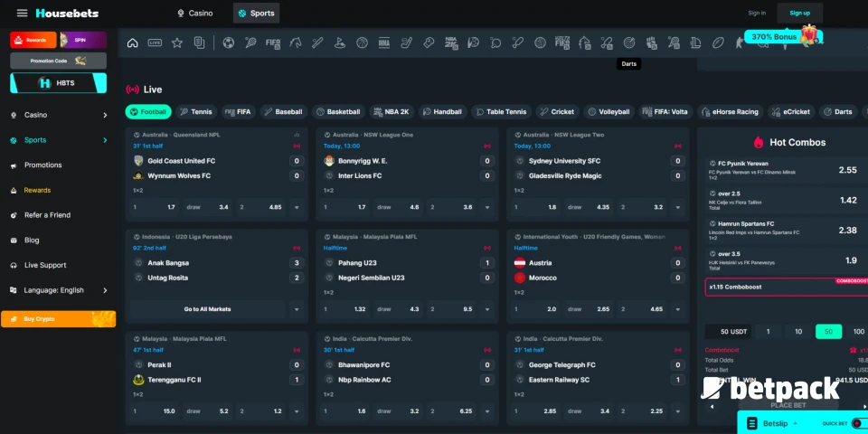The width and height of the screenshot is (868, 434).
Task: Expand the Casino submenu chevron in the sidebar
Action: (x=105, y=115)
